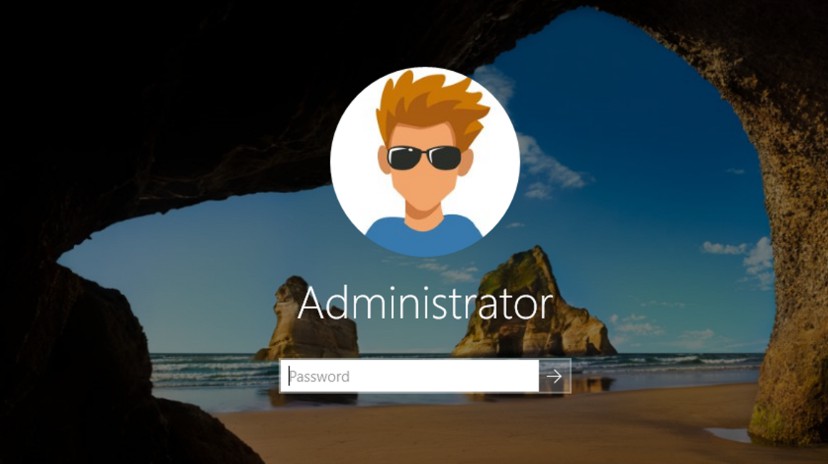This screenshot has height=464, width=828.
Task: Click the Administrator account name text
Action: [x=426, y=303]
